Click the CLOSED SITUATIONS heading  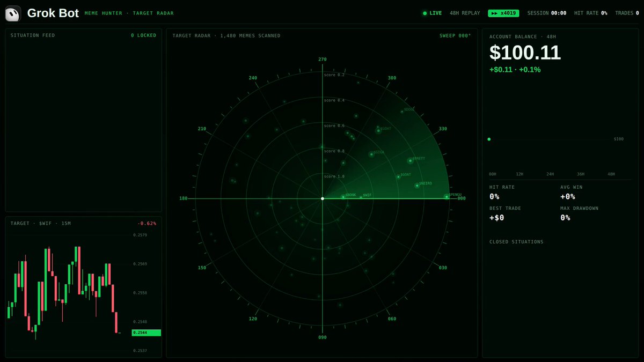516,242
